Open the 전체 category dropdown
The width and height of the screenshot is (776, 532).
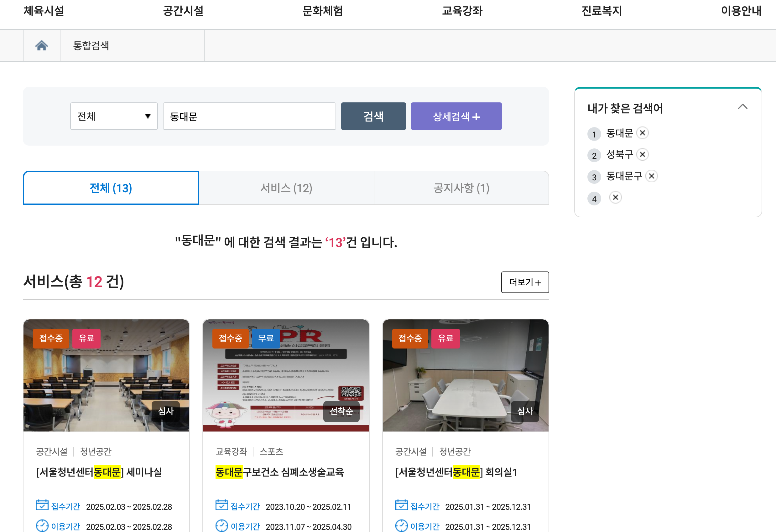tap(114, 116)
